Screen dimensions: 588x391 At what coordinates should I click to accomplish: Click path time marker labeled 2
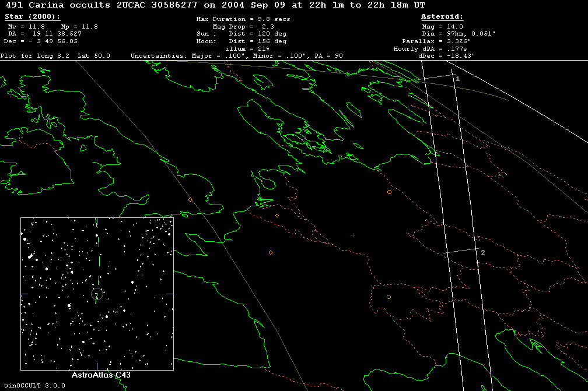(482, 252)
